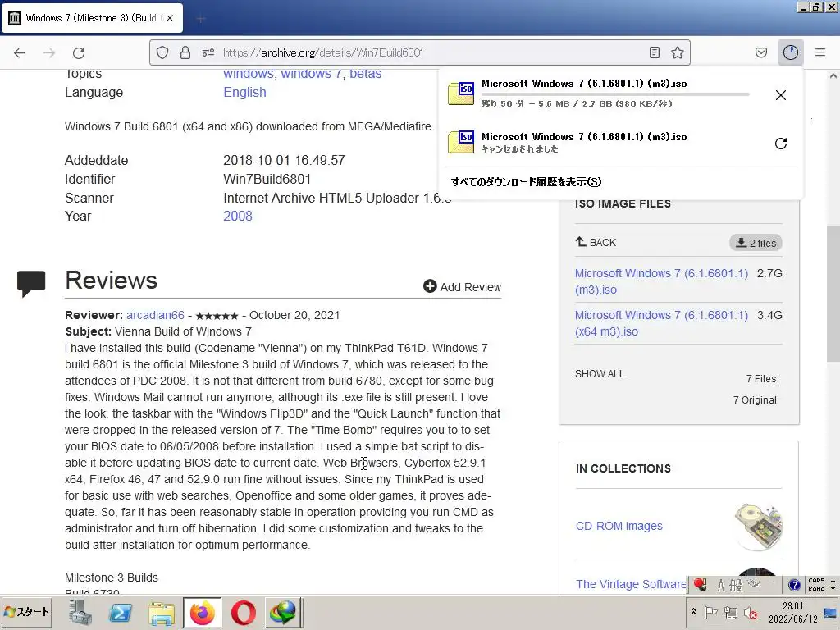Screen dimensions: 840x630
Task: Open the Start button
Action: pos(26,612)
